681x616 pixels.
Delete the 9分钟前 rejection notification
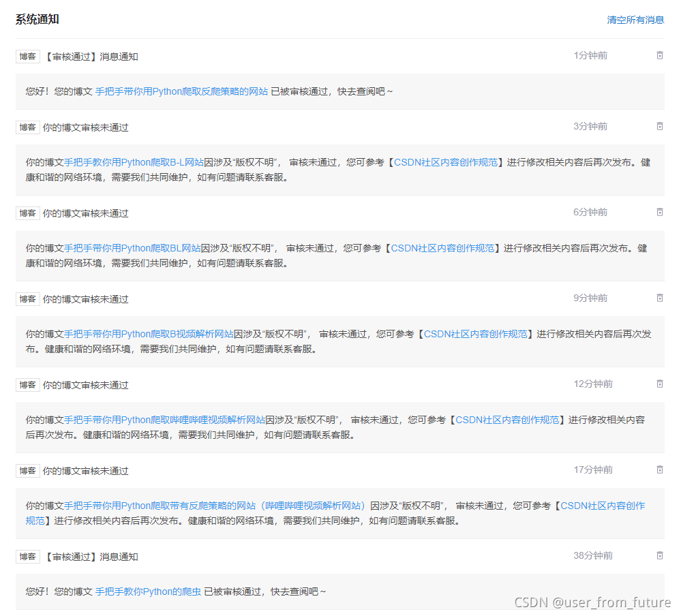660,298
